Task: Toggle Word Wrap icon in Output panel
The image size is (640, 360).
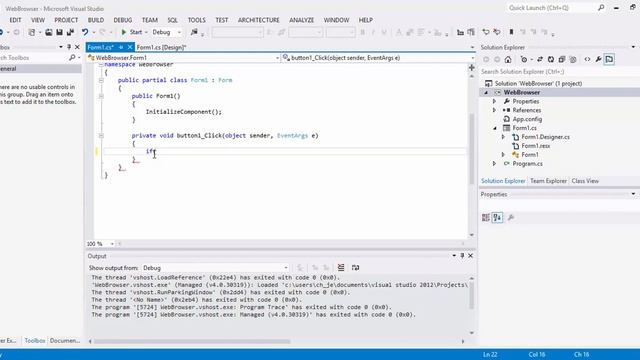Action: tap(356, 267)
